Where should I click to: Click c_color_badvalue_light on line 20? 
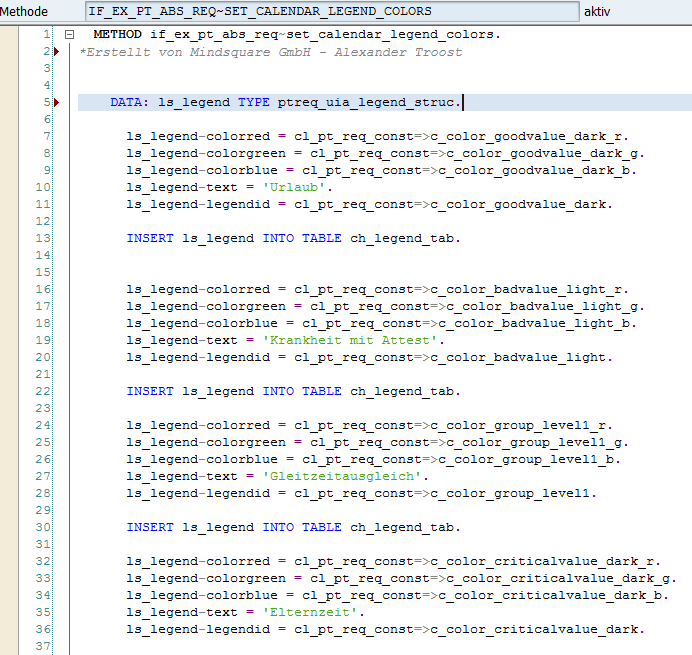tap(518, 358)
